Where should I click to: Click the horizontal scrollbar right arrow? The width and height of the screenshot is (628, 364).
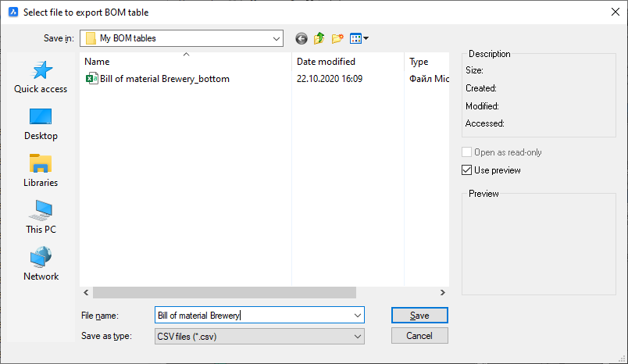442,292
